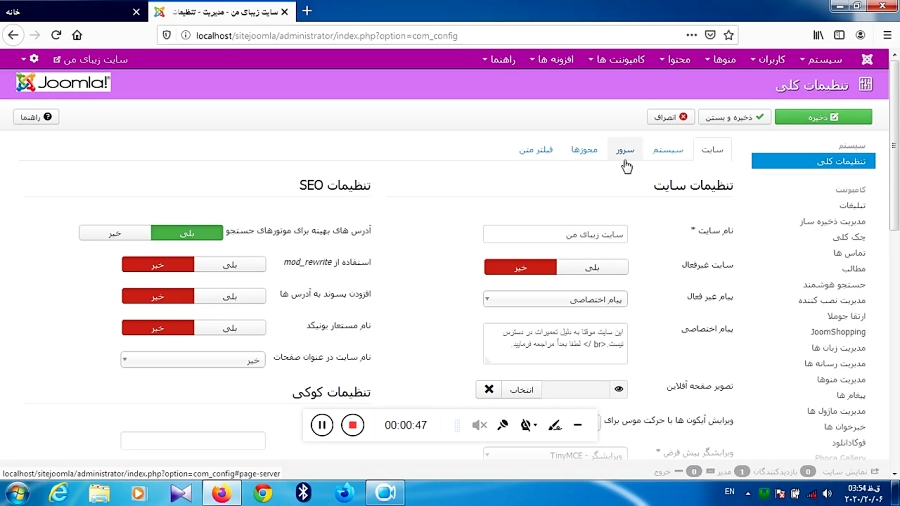Click the انصراف cancel button

pos(671,116)
